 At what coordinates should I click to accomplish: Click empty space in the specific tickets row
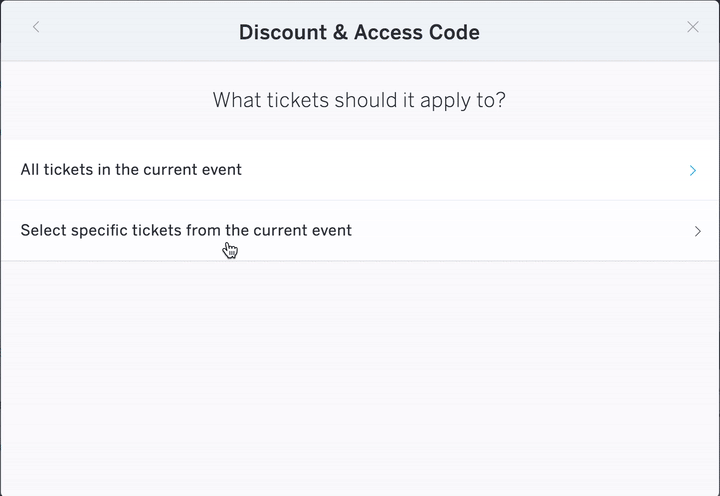tap(519, 231)
